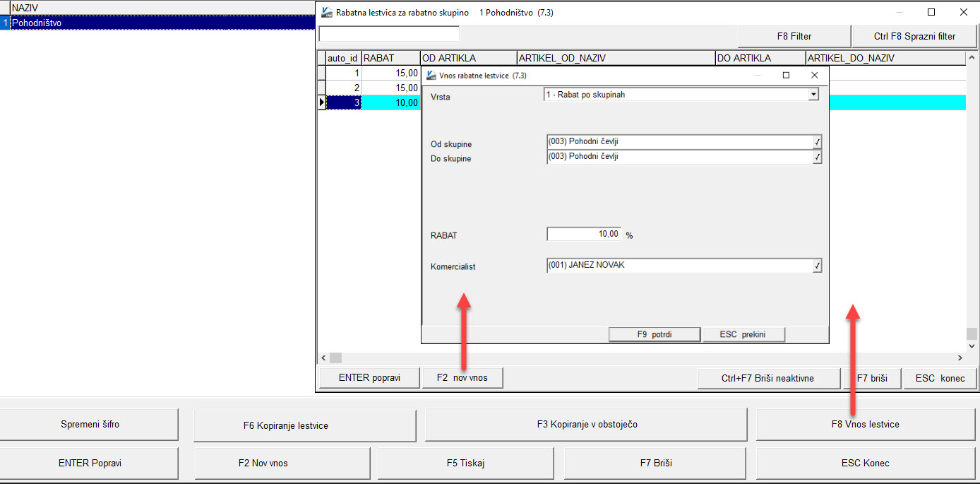The height and width of the screenshot is (484, 980).
Task: Click F8 Filter button
Action: coord(794,36)
